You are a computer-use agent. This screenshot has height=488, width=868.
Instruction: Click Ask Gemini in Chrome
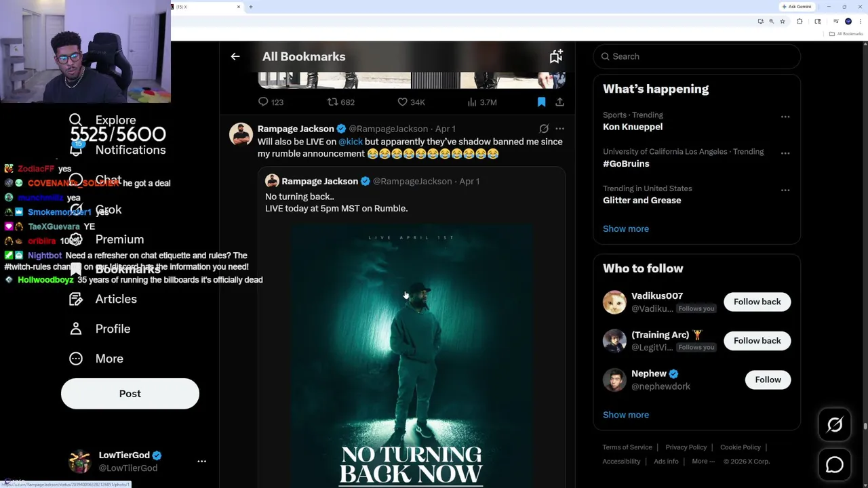click(797, 7)
